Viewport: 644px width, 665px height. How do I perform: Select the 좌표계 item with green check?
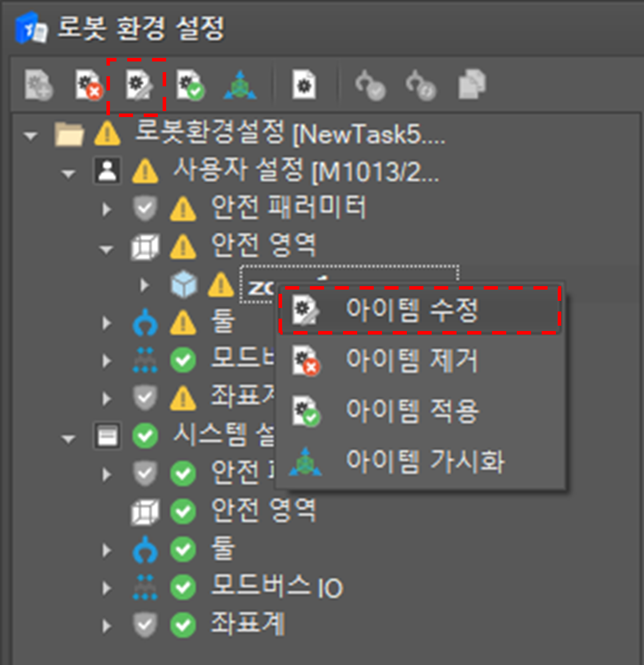(x=248, y=625)
